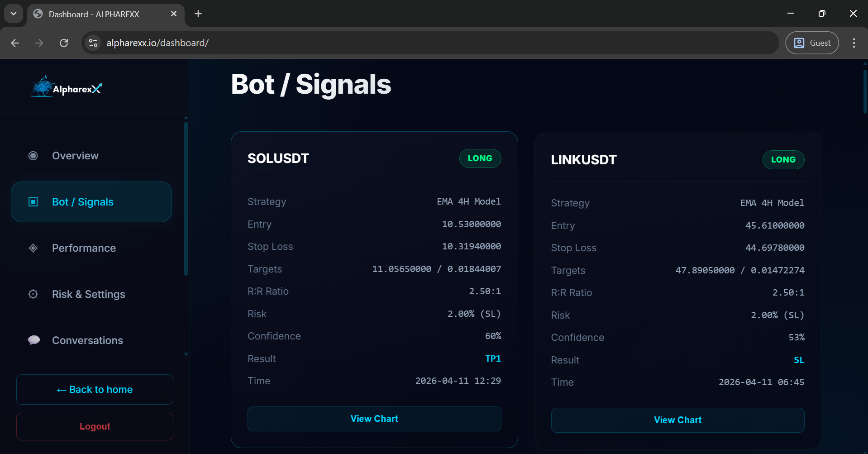The image size is (868, 454).
Task: Click LINKUSDT entry value 45.61000000
Action: [775, 225]
